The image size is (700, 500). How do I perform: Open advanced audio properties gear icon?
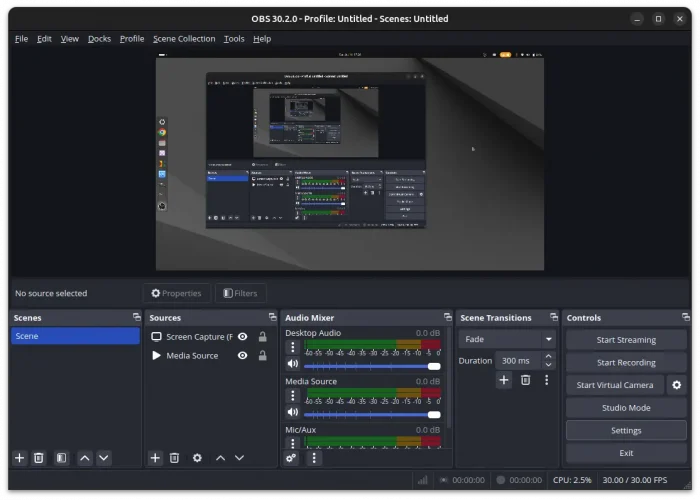pyautogui.click(x=291, y=458)
